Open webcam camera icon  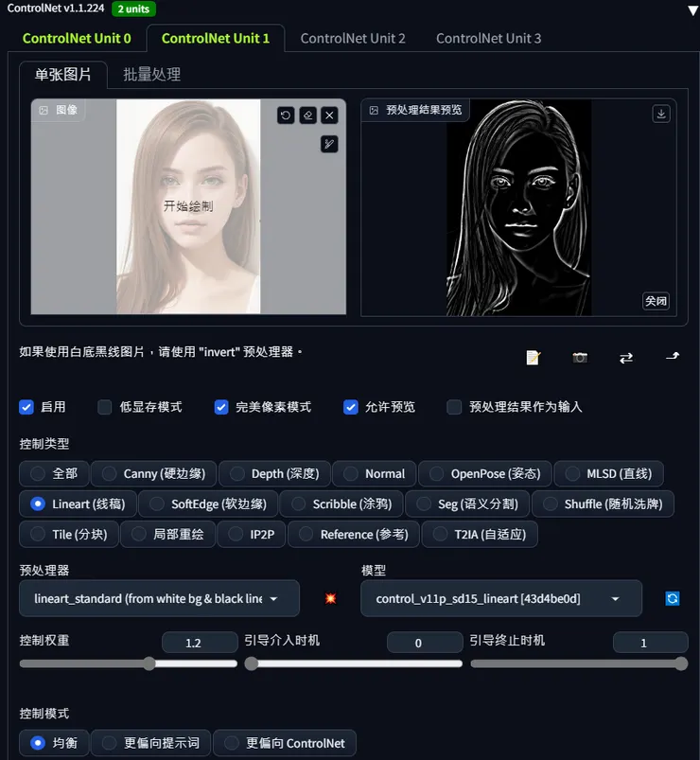coord(580,358)
